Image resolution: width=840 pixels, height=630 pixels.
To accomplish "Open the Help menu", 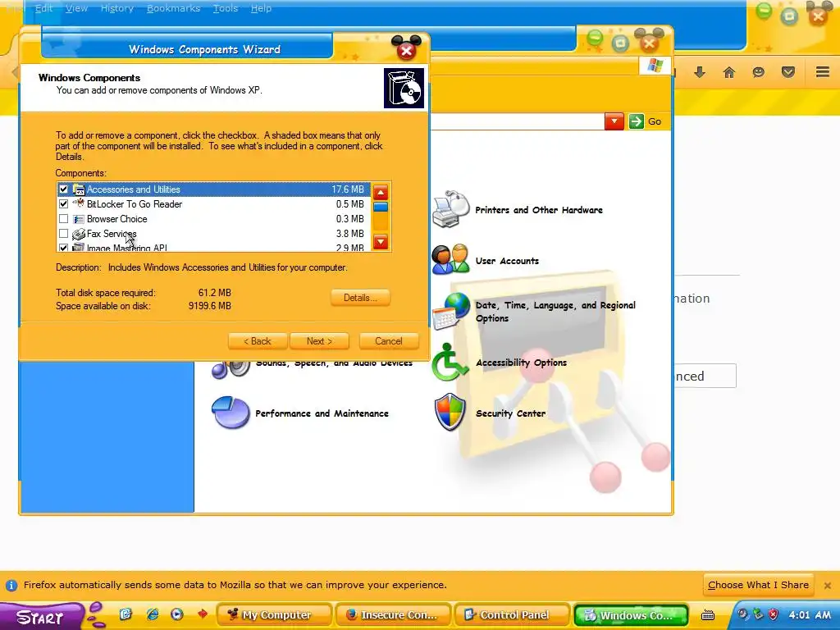I will pos(261,8).
